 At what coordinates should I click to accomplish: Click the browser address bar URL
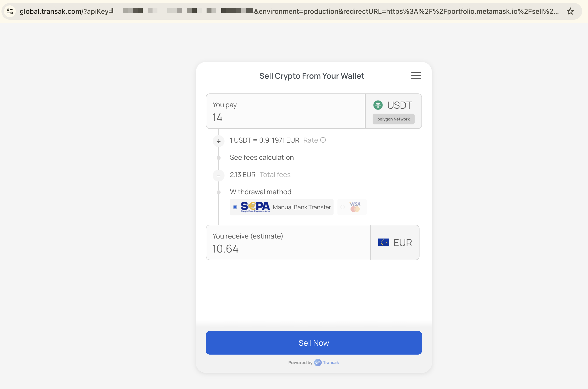coord(287,11)
